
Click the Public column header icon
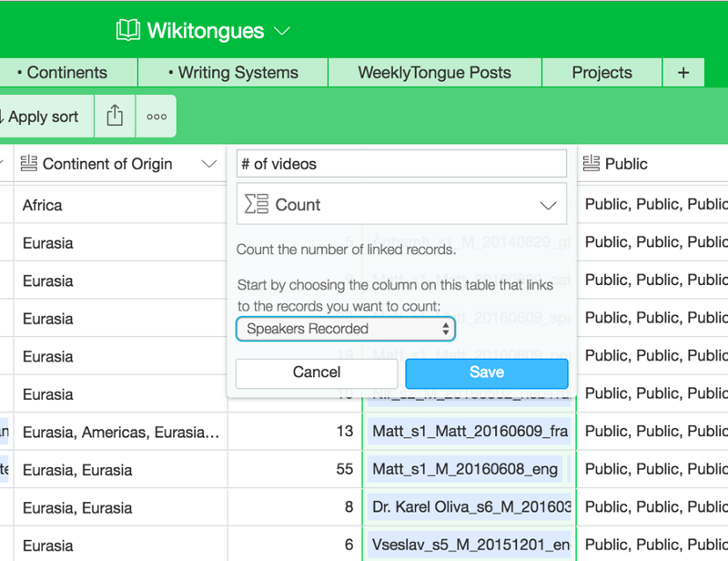point(591,163)
